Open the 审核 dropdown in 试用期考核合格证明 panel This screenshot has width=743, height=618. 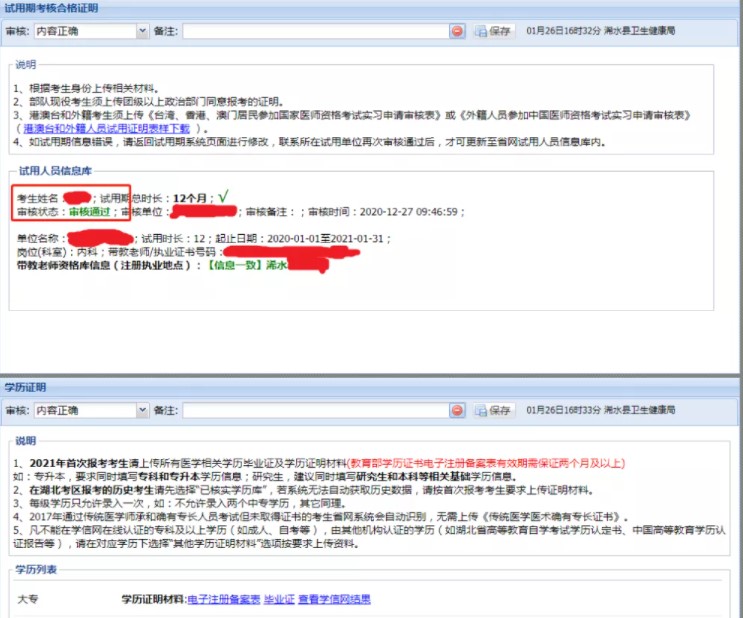point(90,31)
